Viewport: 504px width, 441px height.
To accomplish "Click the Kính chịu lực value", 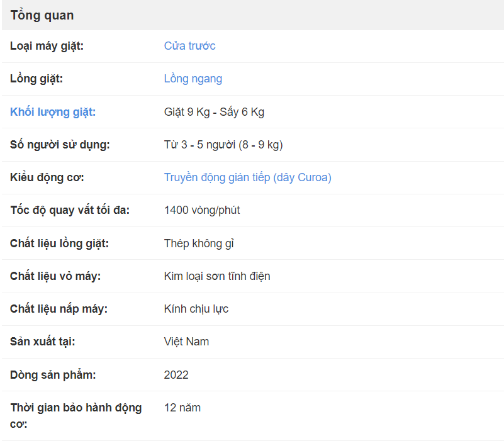I will point(196,309).
